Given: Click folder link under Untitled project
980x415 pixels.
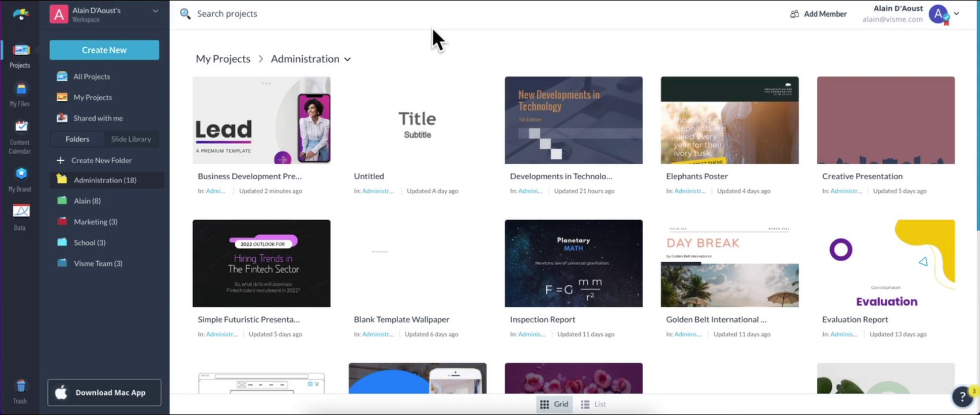Looking at the screenshot, I should pyautogui.click(x=378, y=191).
